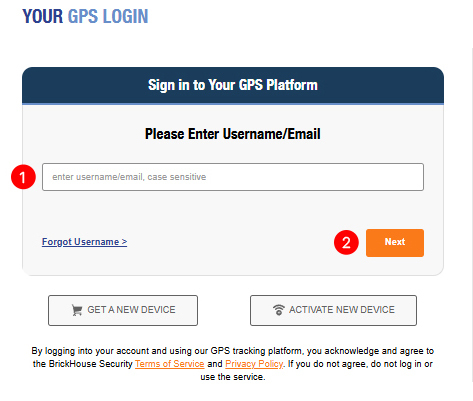473x401 pixels.
Task: Click the wifi signal activate icon
Action: click(x=279, y=310)
